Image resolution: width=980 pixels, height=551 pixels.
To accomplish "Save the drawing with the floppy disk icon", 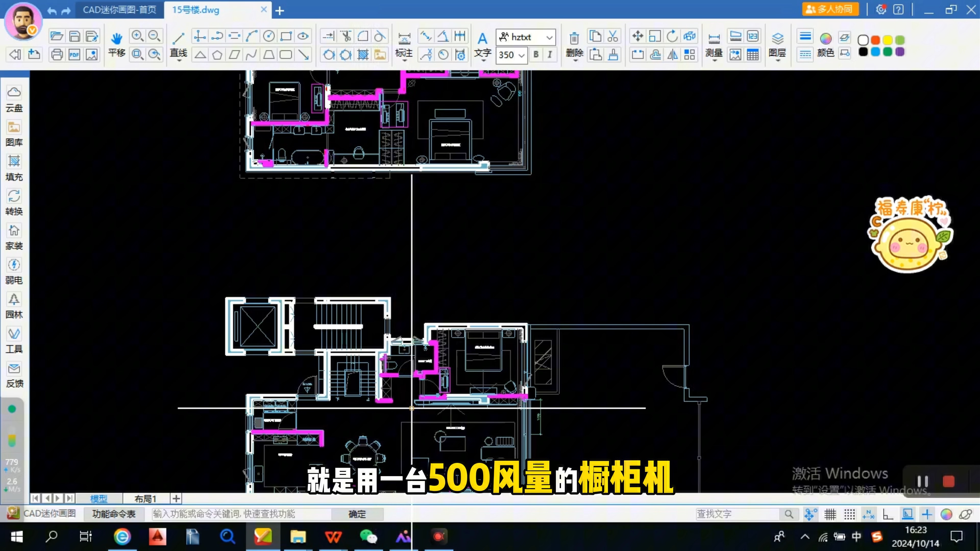I will click(x=75, y=36).
